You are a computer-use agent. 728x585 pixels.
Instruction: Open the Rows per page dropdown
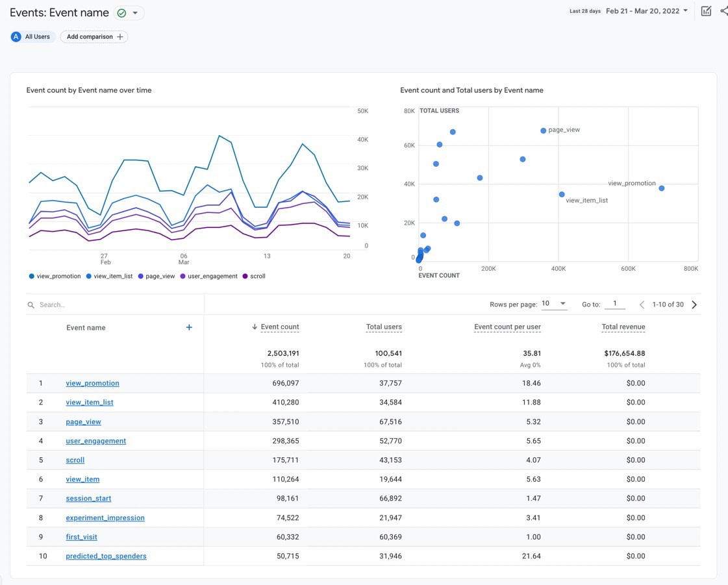554,303
